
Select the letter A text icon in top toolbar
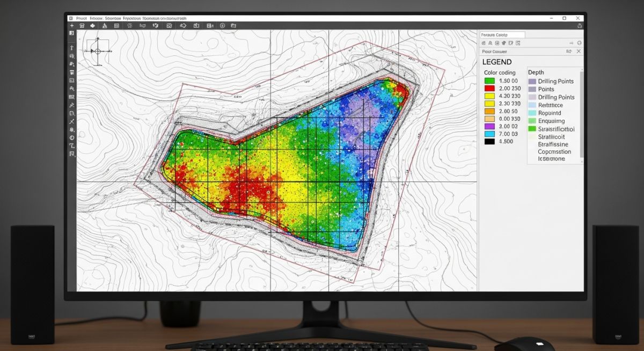(105, 26)
